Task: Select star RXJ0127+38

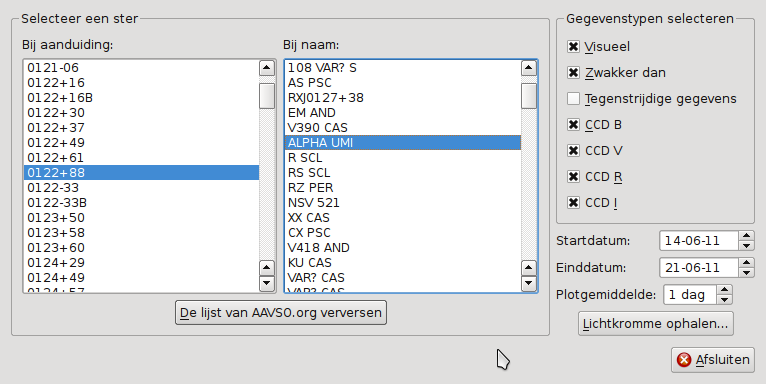Action: (x=403, y=98)
